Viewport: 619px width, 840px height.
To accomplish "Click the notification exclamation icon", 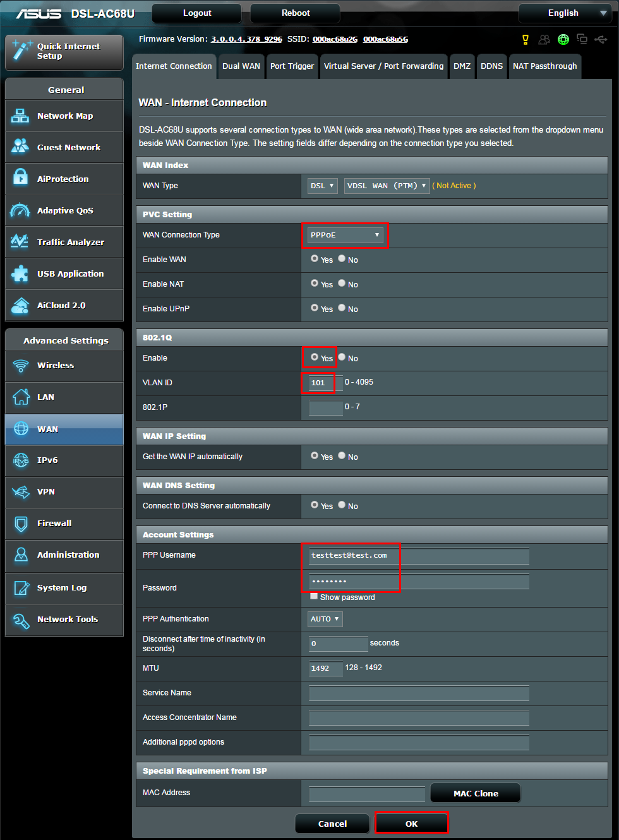I will point(525,39).
